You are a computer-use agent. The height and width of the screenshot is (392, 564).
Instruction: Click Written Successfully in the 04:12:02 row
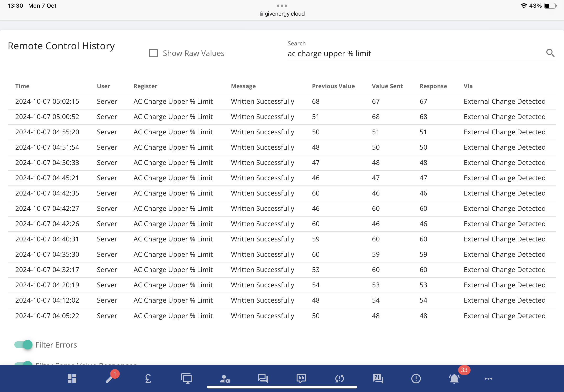tap(262, 300)
